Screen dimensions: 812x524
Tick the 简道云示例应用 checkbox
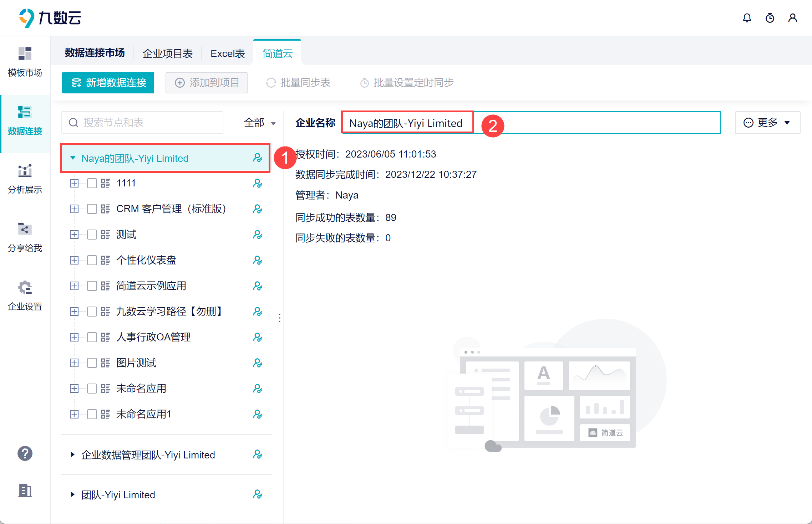(92, 286)
